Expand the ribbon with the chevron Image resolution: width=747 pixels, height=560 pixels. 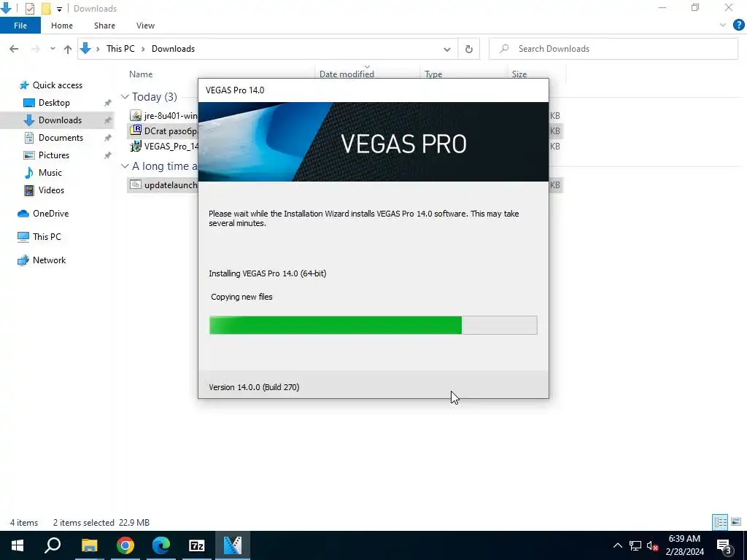point(723,26)
